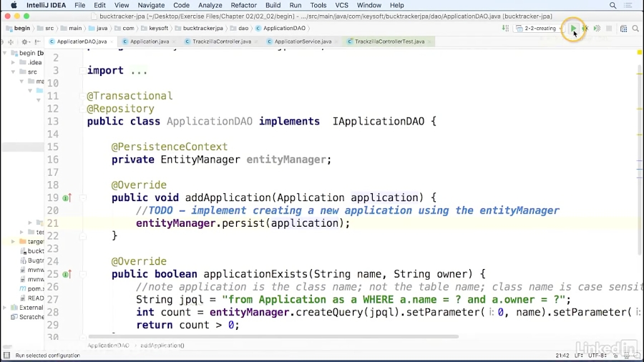
Task: Open the Refactor menu
Action: pyautogui.click(x=243, y=5)
